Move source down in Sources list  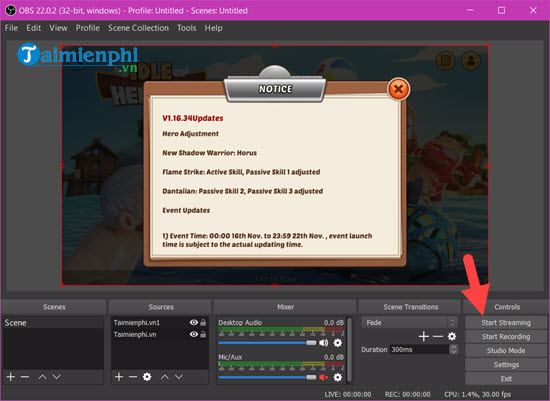[179, 377]
